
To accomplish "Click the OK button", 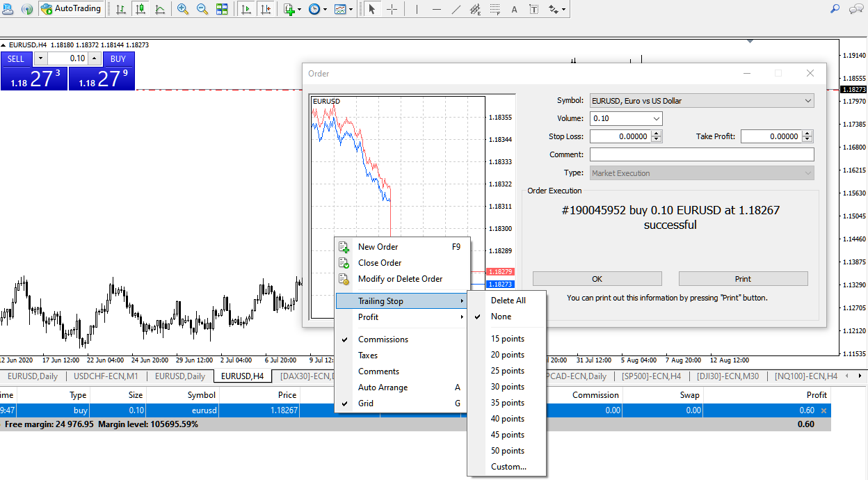I will pos(597,279).
